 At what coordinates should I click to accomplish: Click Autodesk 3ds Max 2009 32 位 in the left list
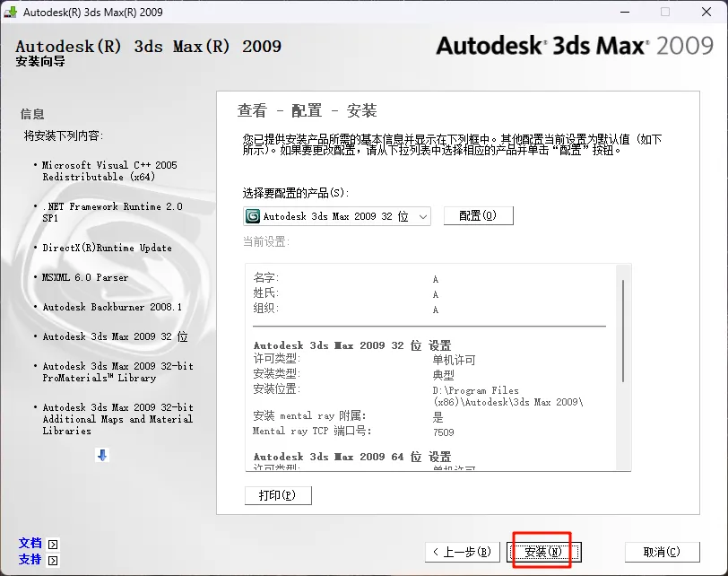tap(115, 336)
